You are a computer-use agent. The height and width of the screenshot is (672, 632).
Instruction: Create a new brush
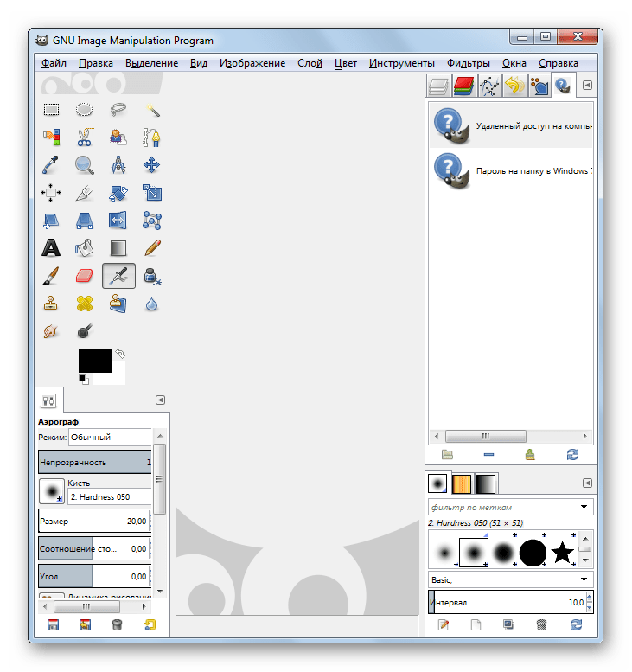pyautogui.click(x=476, y=625)
